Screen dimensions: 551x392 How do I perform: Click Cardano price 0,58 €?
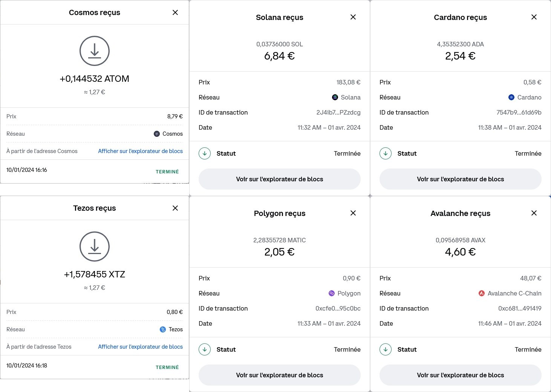[x=532, y=82]
